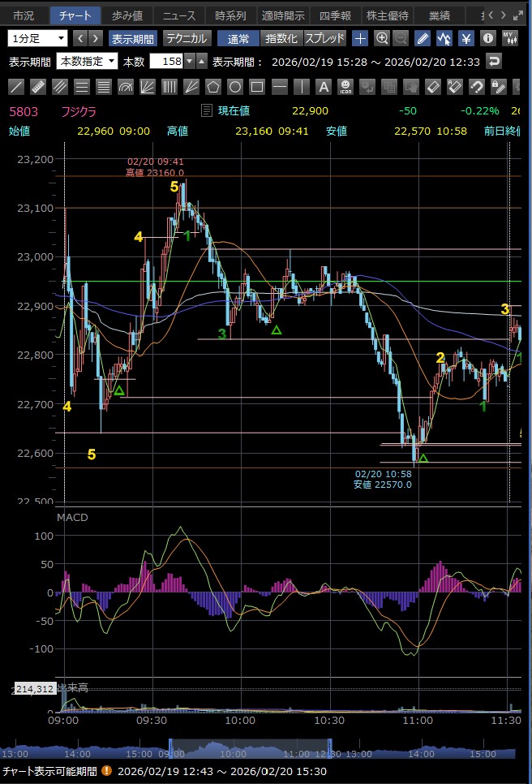
Task: Expand the 本数指定 display period dropdown
Action: (x=87, y=62)
